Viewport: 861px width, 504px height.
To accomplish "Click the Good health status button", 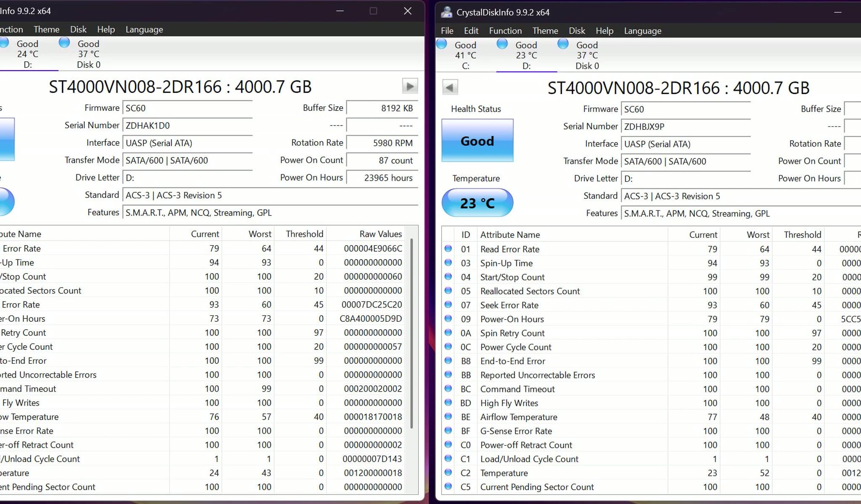I will tap(477, 140).
